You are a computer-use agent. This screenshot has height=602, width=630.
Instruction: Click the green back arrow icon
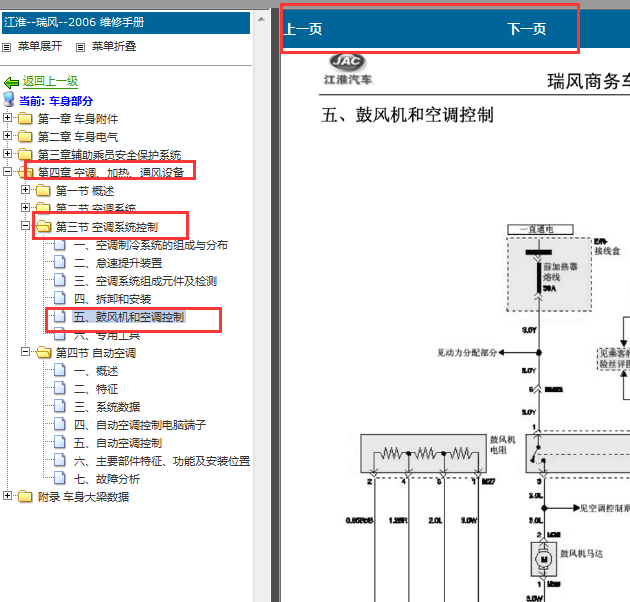pos(11,83)
